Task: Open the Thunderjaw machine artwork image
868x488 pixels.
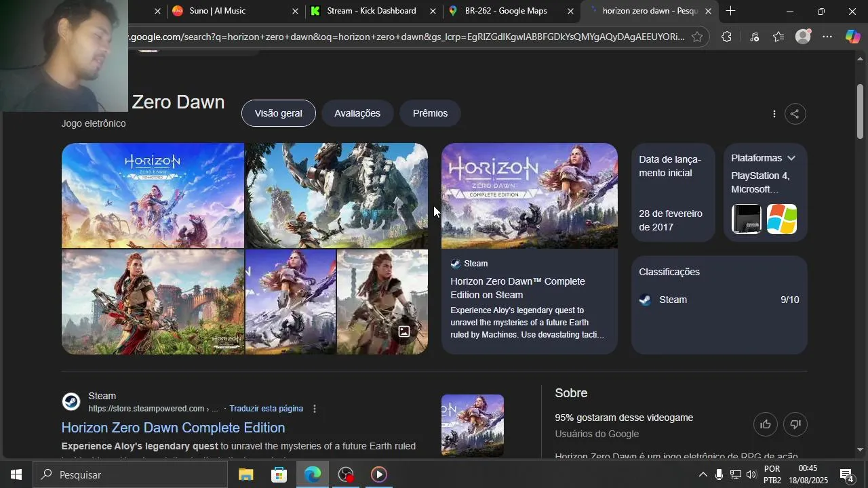Action: [336, 195]
